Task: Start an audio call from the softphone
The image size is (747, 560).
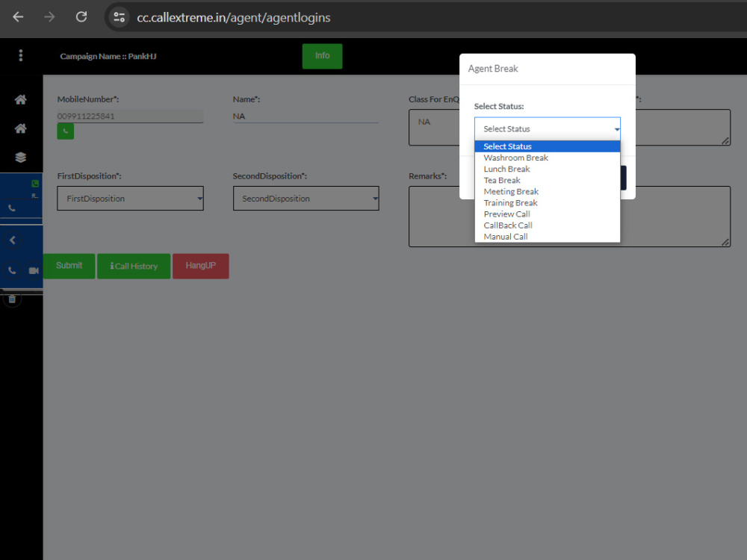Action: 12,270
